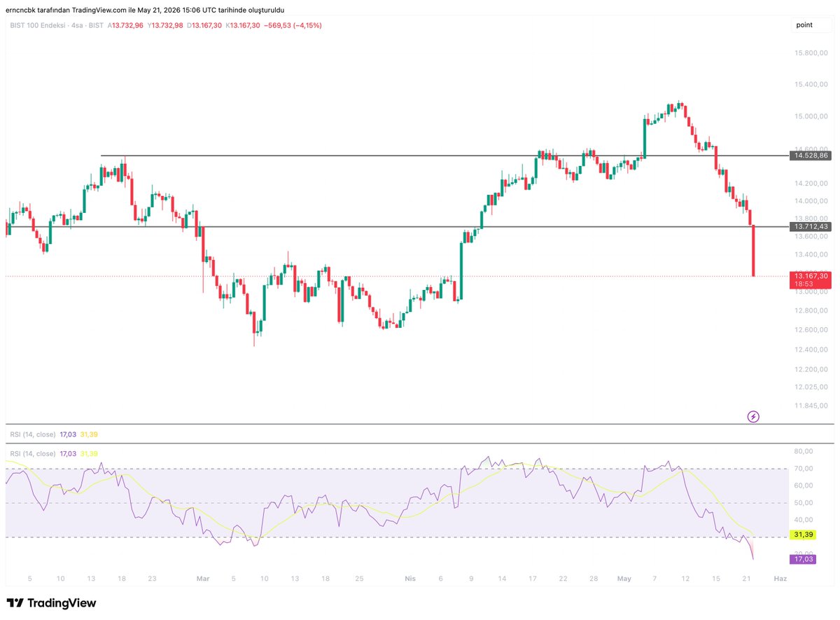Click the 70,00 RSI axis label

point(802,469)
